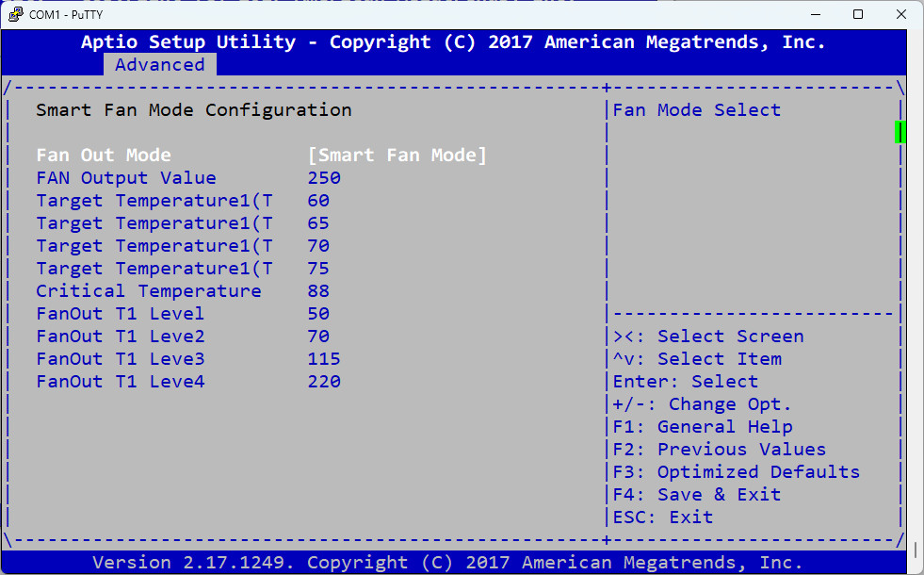Click the FanOut T1 Leve3 value 115
The width and height of the screenshot is (924, 575).
pos(324,358)
